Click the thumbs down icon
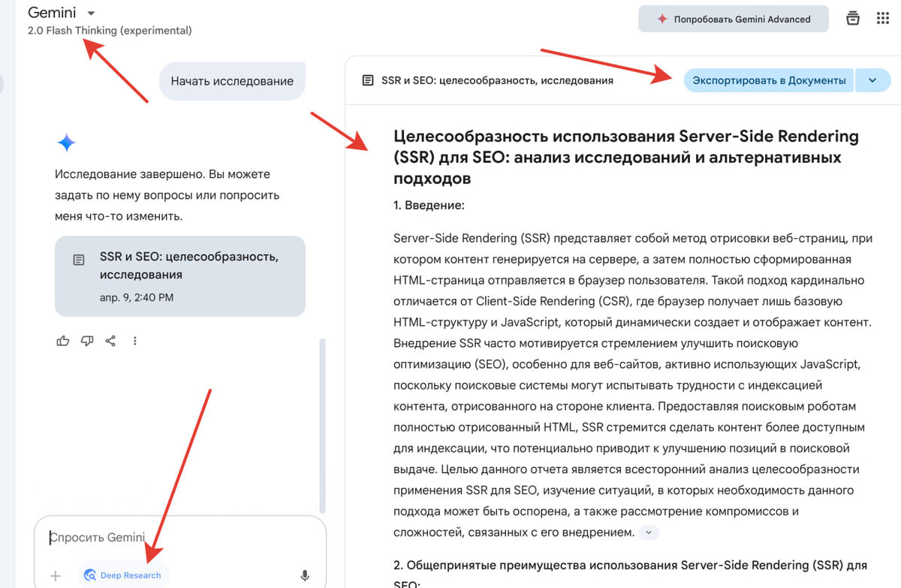This screenshot has width=901, height=588. [87, 341]
